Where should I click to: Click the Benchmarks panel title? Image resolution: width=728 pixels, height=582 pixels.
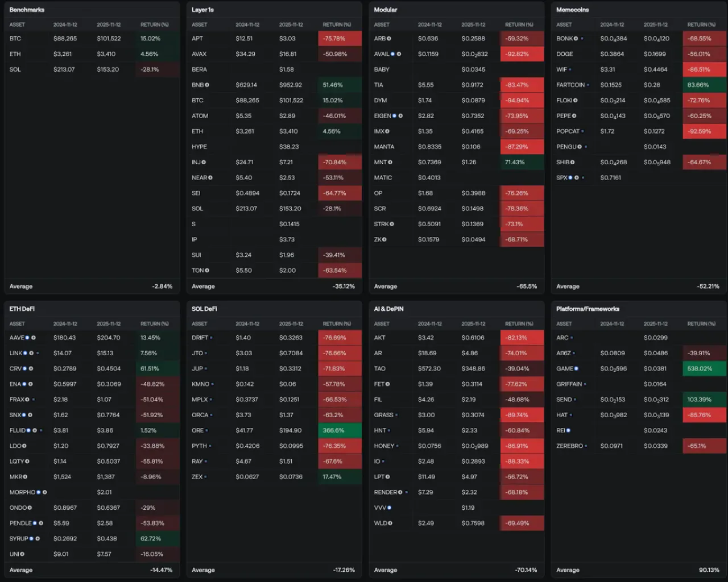(27, 10)
